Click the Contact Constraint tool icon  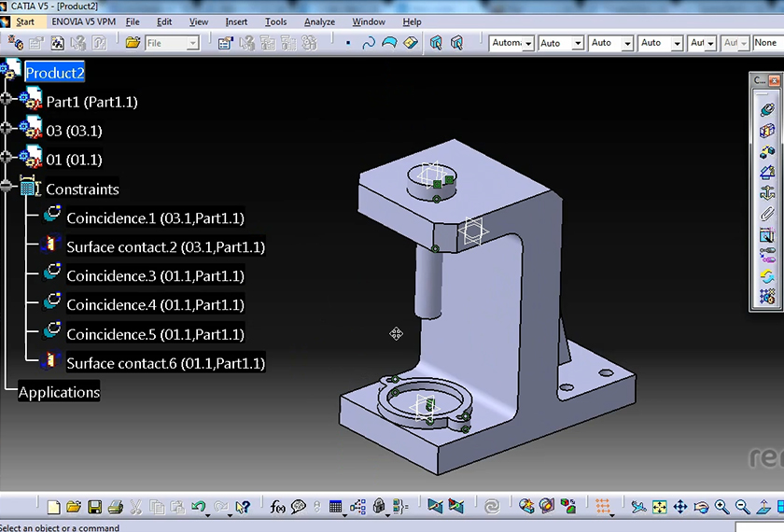coord(766,131)
